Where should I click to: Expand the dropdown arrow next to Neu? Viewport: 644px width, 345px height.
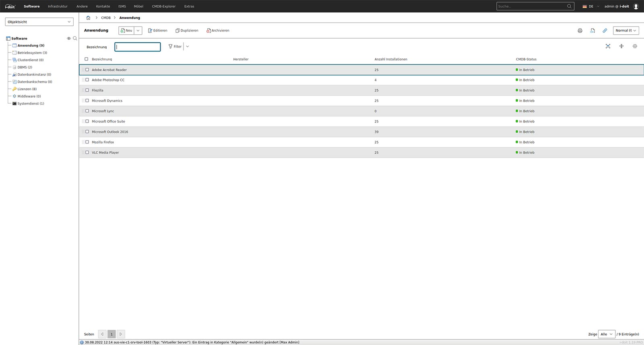click(138, 31)
